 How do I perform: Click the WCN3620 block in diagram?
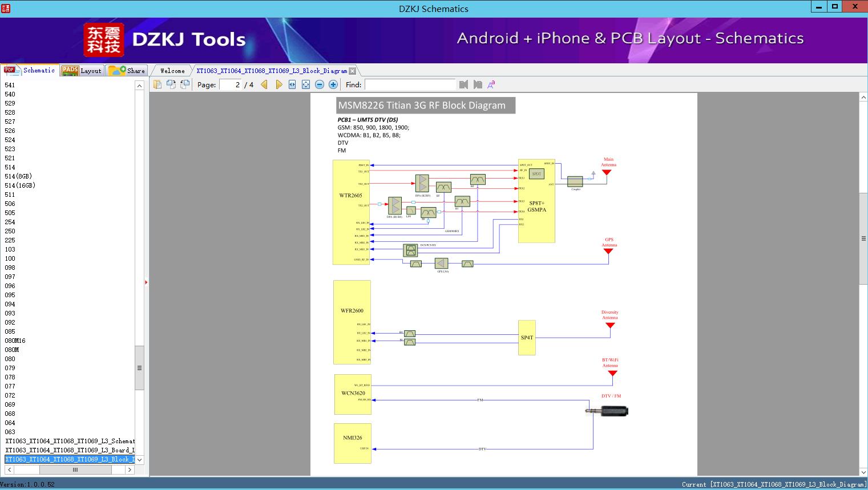353,394
